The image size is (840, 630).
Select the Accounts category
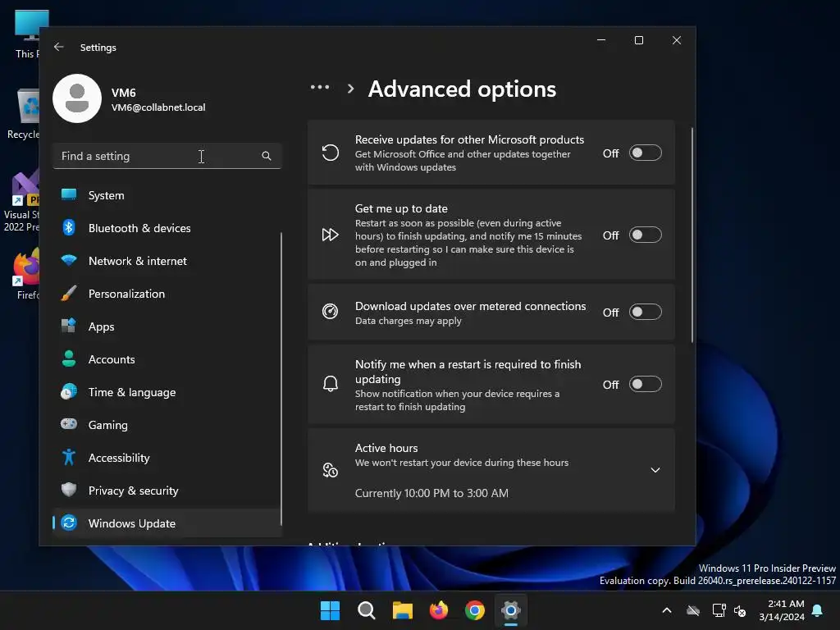[167, 358]
